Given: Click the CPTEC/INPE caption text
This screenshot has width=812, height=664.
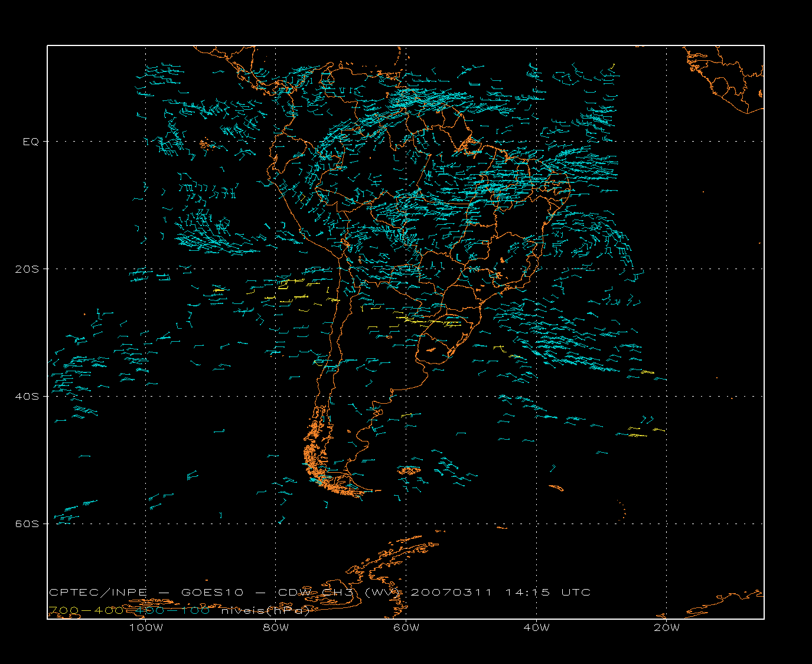Looking at the screenshot, I should (x=98, y=592).
